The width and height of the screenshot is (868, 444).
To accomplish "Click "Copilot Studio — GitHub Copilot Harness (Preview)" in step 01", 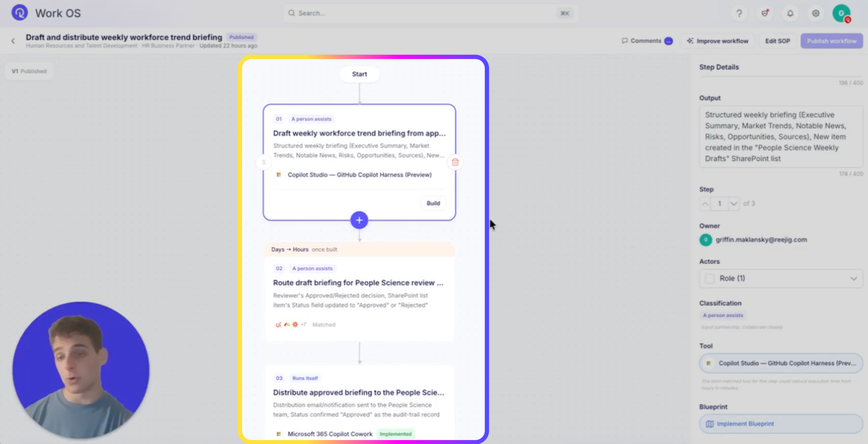I will click(359, 175).
